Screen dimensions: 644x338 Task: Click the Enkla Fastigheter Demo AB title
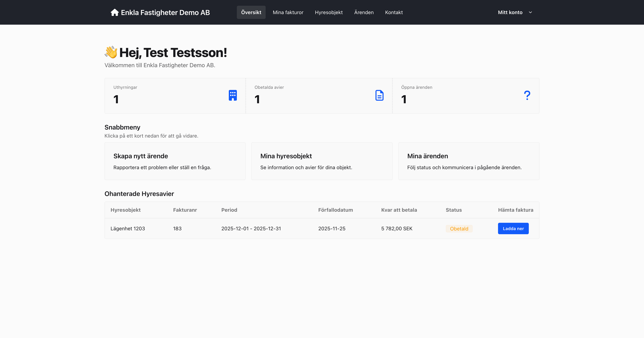point(165,13)
